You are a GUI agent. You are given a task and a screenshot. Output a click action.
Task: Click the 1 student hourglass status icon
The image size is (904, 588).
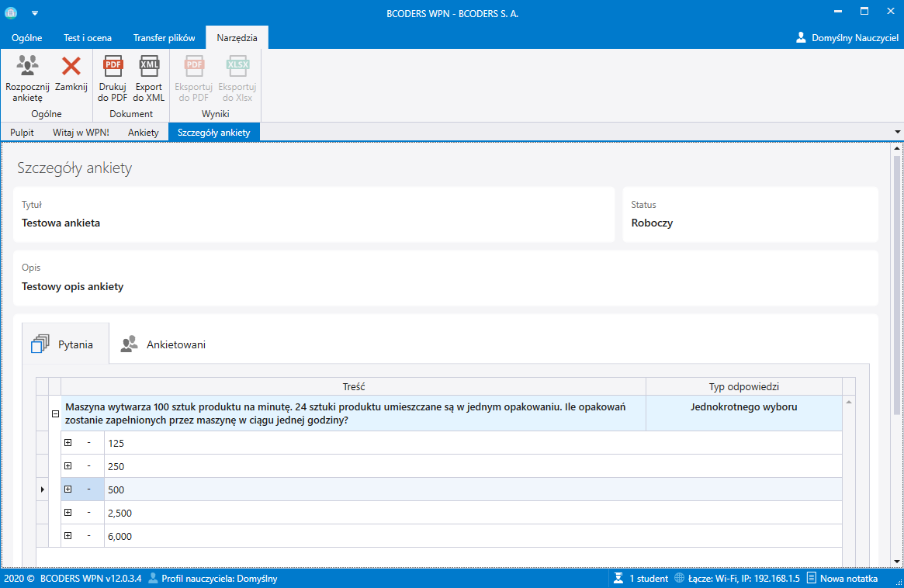618,578
